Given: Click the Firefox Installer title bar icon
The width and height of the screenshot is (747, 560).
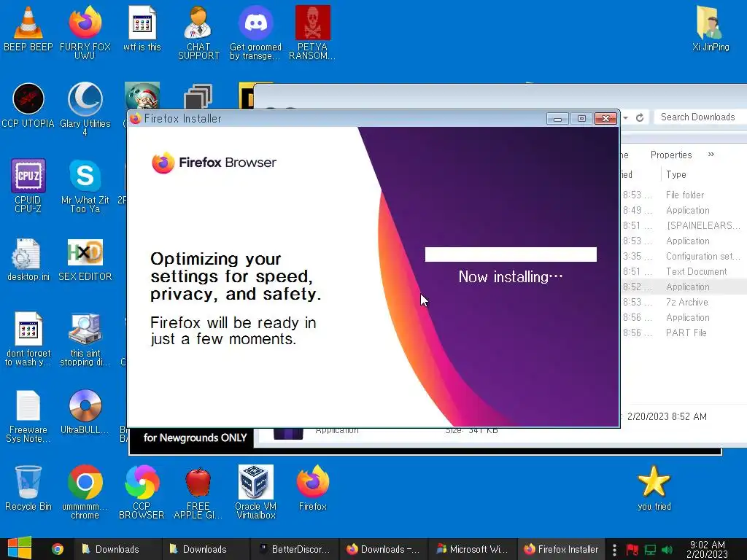Looking at the screenshot, I should click(x=136, y=119).
